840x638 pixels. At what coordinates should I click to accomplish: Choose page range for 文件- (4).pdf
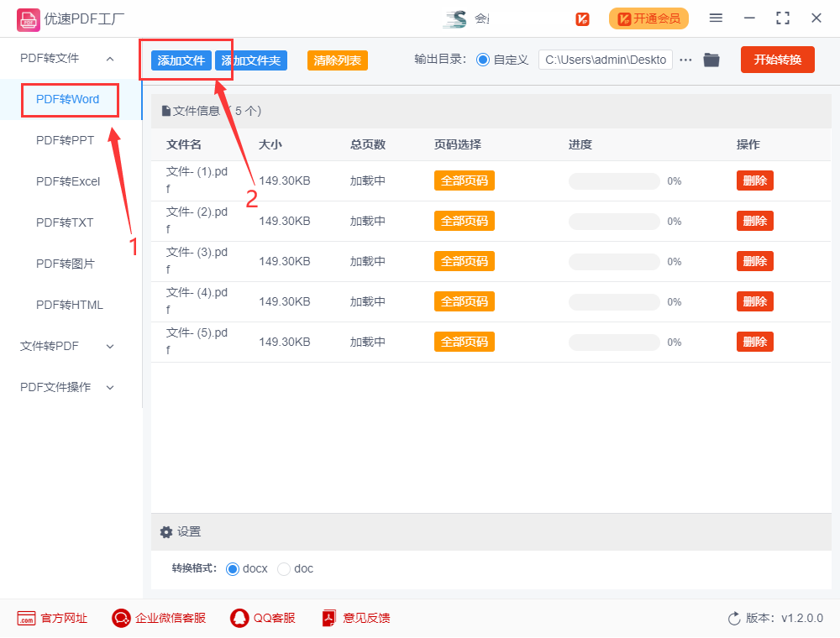click(464, 301)
